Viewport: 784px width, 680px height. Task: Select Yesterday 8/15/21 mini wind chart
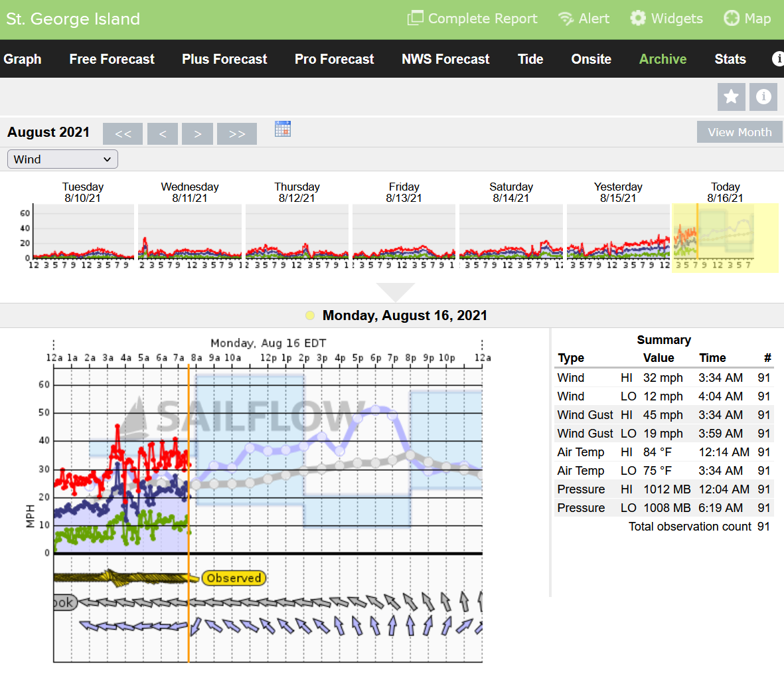tap(618, 231)
